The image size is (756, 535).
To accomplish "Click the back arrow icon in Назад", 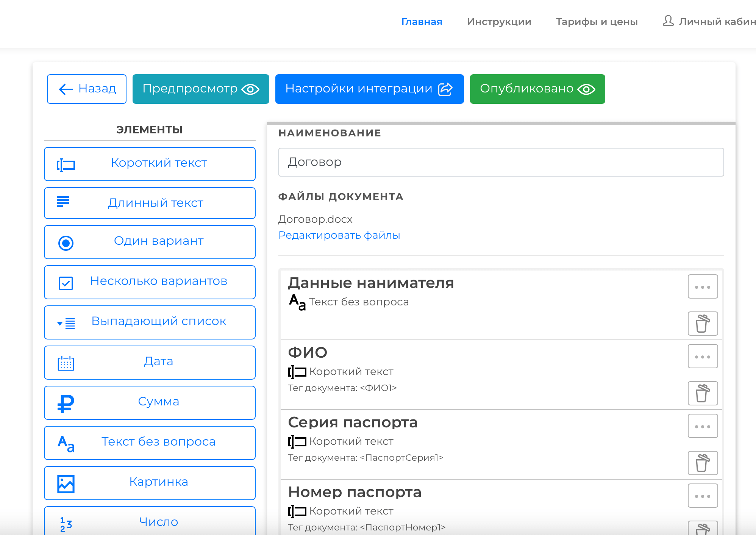I will pos(66,89).
